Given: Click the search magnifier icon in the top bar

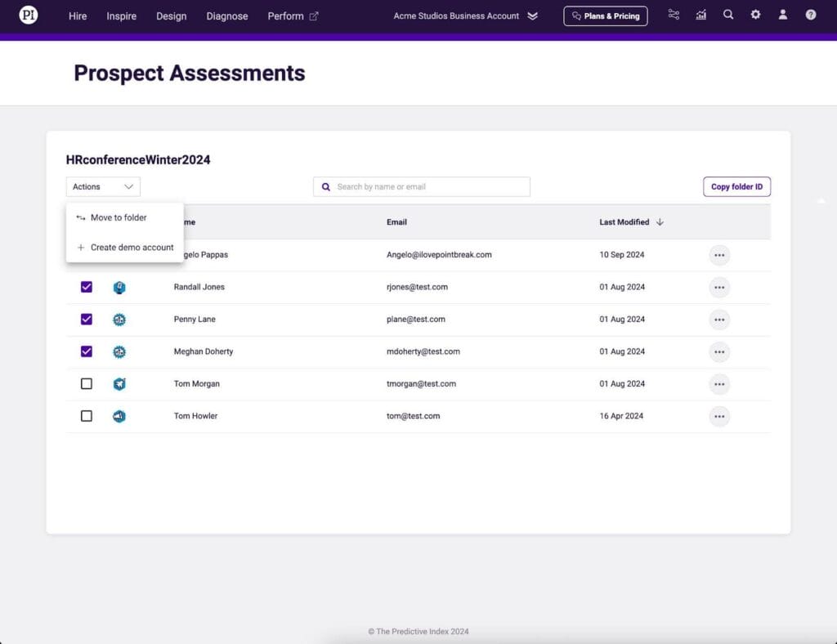Looking at the screenshot, I should point(728,15).
